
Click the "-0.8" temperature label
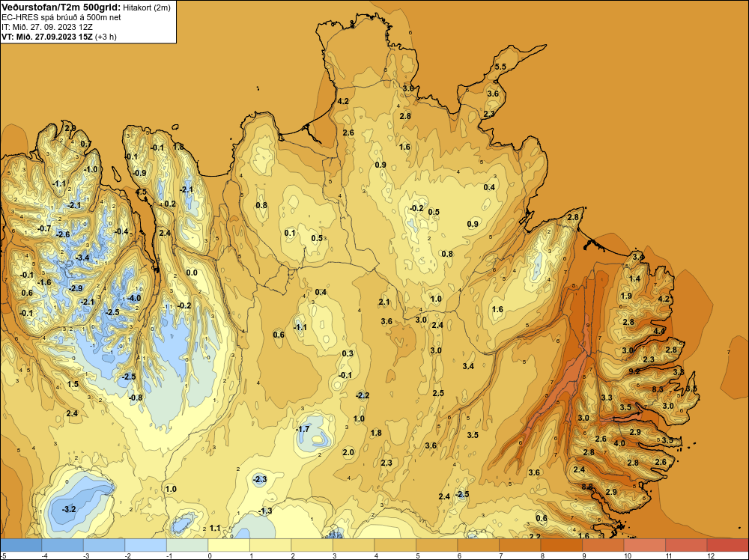point(136,398)
